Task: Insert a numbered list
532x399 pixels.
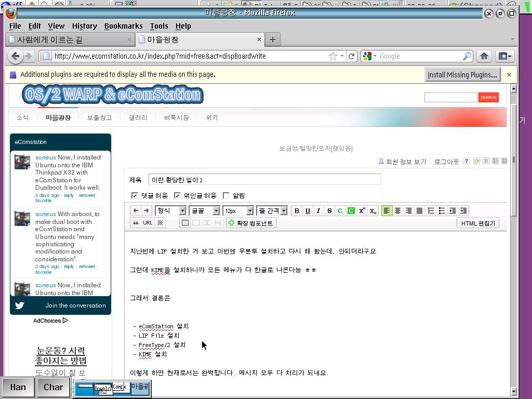Action: coord(431,211)
